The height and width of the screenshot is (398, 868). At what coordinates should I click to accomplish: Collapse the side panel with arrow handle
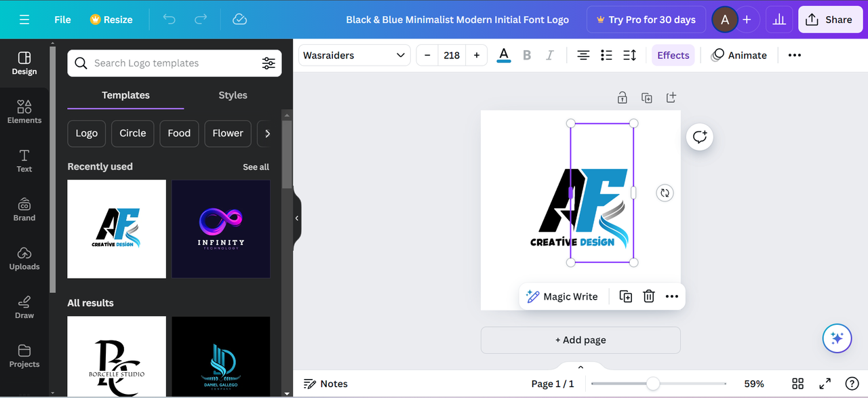[297, 218]
